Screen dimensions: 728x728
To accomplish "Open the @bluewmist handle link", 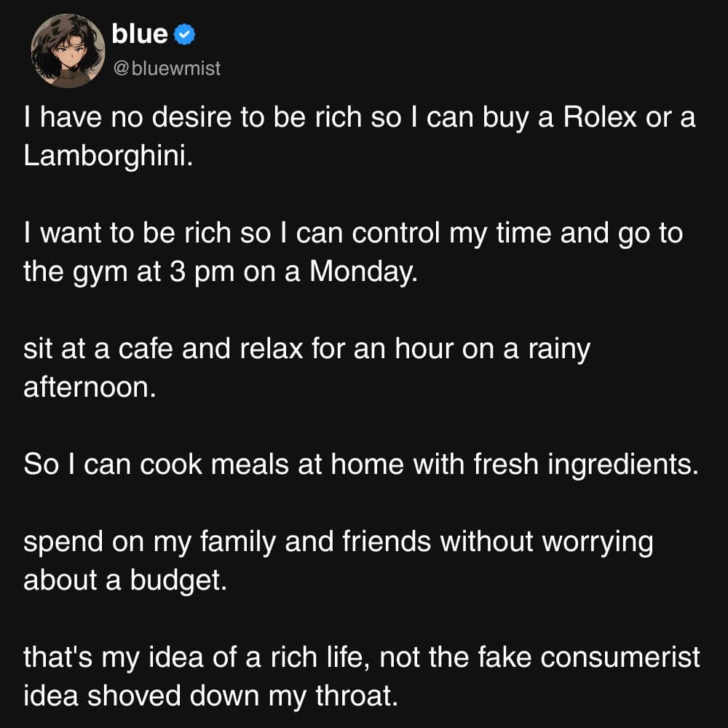I will coord(166,69).
